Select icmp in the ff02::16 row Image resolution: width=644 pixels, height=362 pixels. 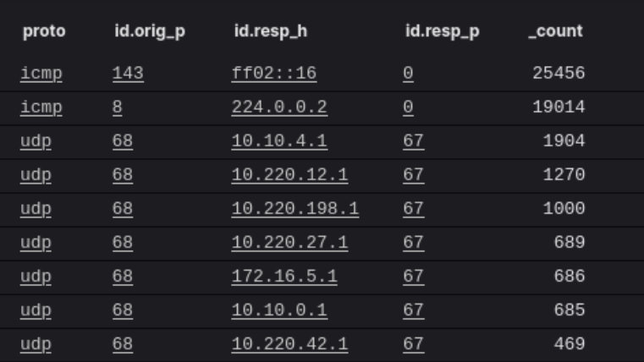pos(41,74)
